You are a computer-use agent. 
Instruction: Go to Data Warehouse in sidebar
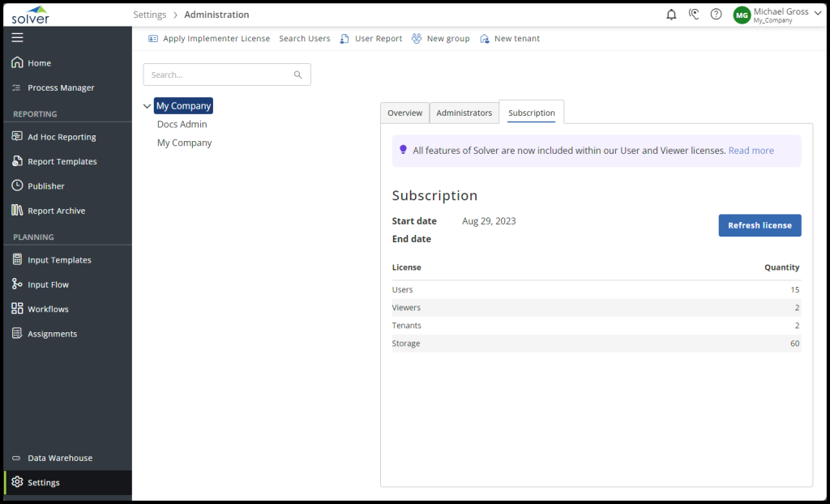coord(59,458)
